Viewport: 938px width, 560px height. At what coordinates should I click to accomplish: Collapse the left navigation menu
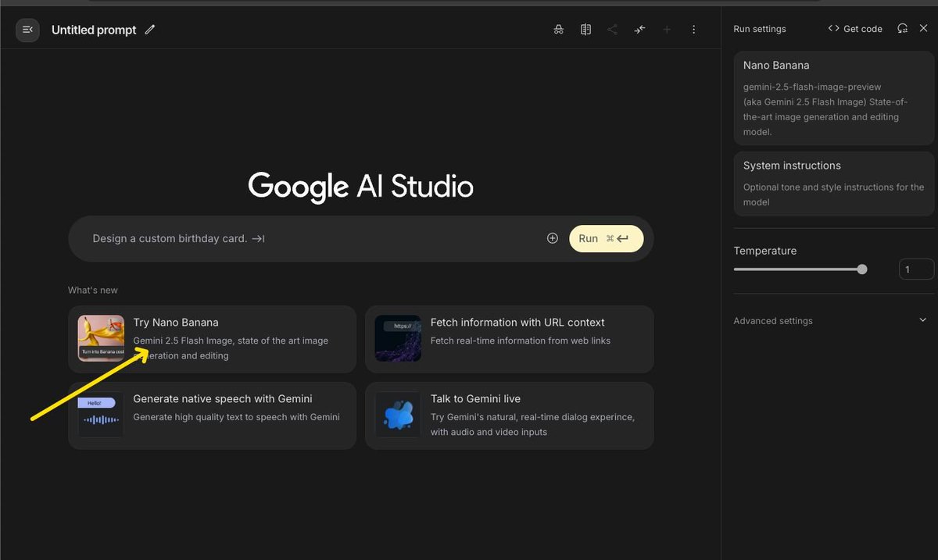point(27,30)
